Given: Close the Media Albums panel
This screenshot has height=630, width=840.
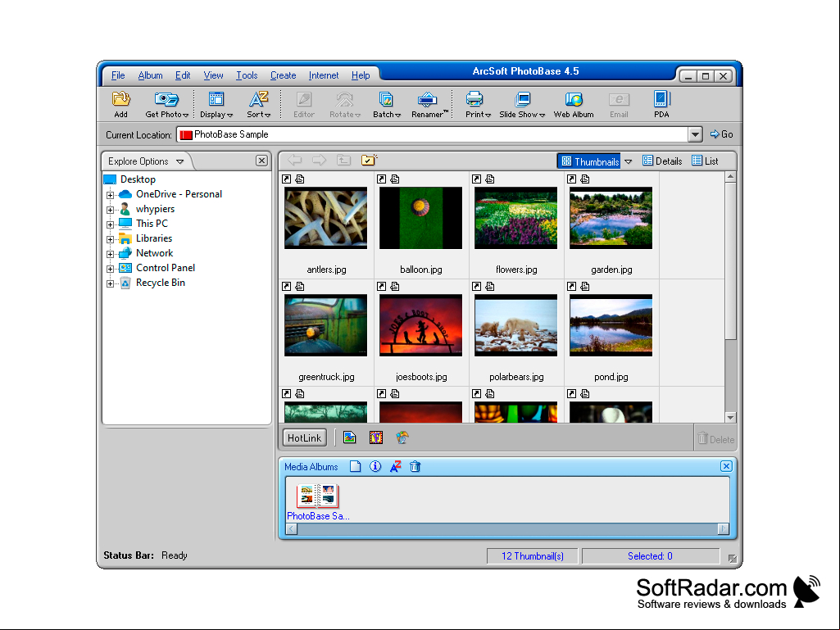Looking at the screenshot, I should coord(726,466).
